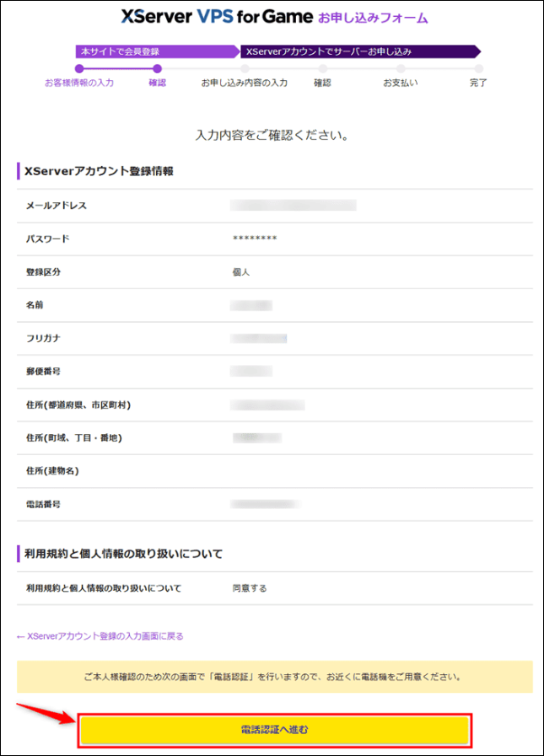Click the 郵便番号 row label

[x=44, y=371]
